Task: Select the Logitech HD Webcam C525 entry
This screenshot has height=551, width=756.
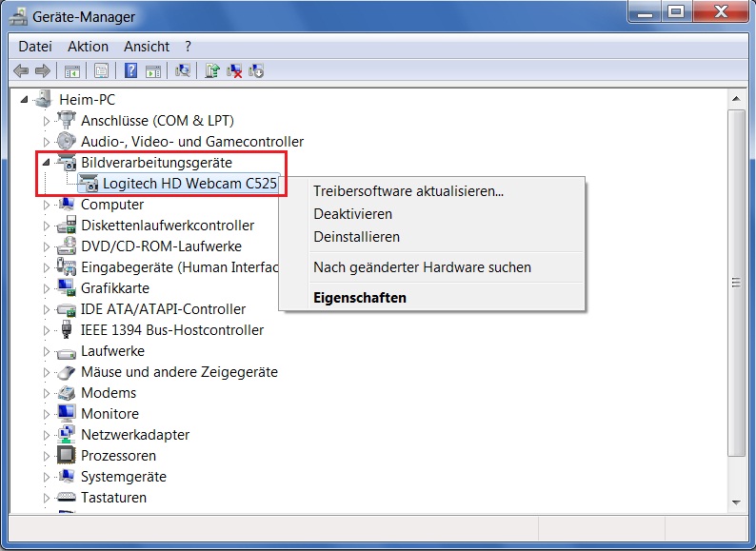Action: coord(189,183)
